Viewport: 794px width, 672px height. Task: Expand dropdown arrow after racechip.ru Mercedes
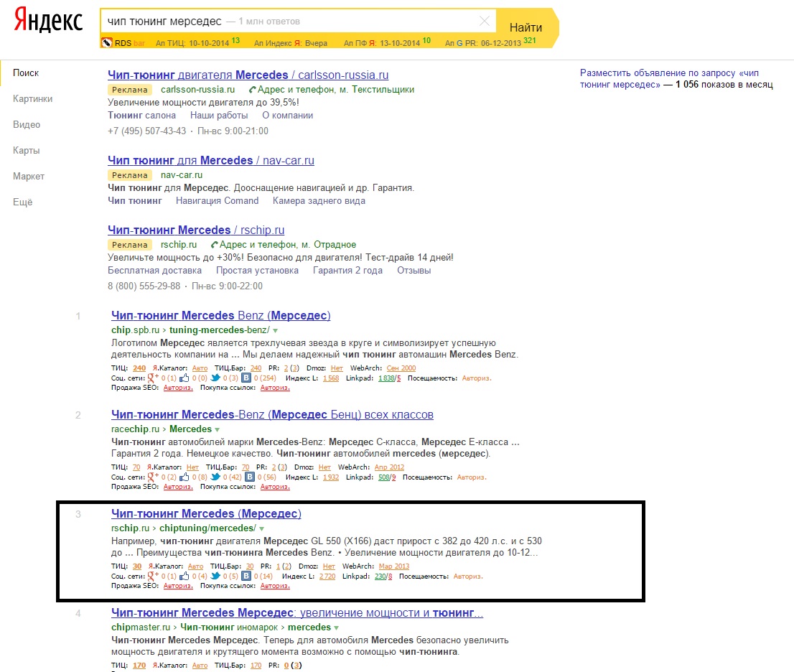tap(218, 430)
